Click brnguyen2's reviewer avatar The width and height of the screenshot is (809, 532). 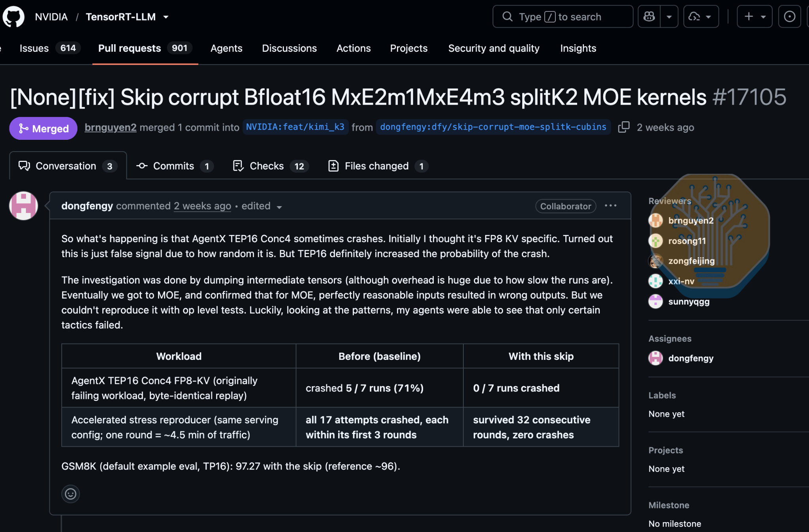pos(656,220)
